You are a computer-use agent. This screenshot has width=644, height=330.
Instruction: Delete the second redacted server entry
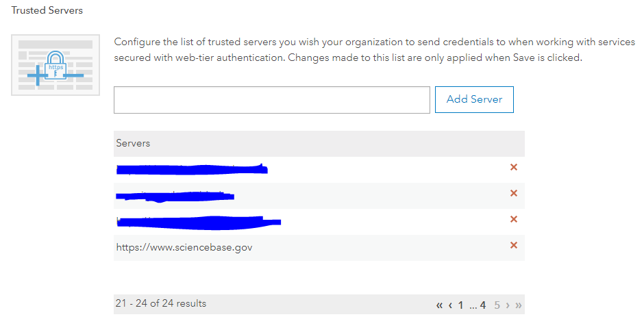point(514,194)
